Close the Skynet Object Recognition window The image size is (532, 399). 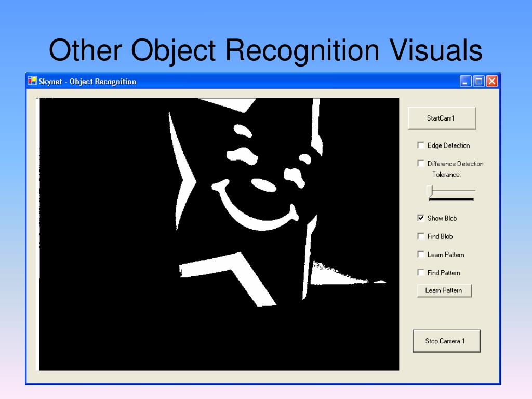pos(491,82)
